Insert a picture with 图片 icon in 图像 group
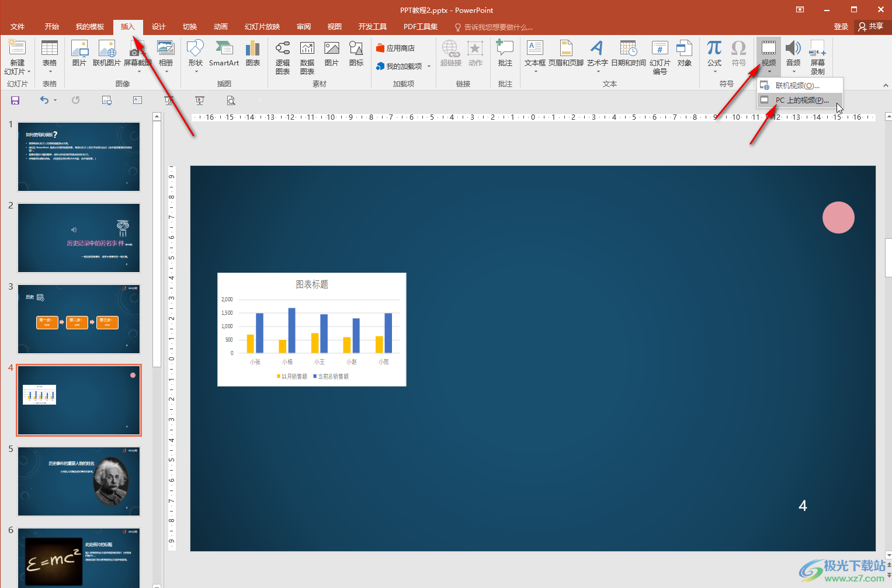 [x=79, y=54]
